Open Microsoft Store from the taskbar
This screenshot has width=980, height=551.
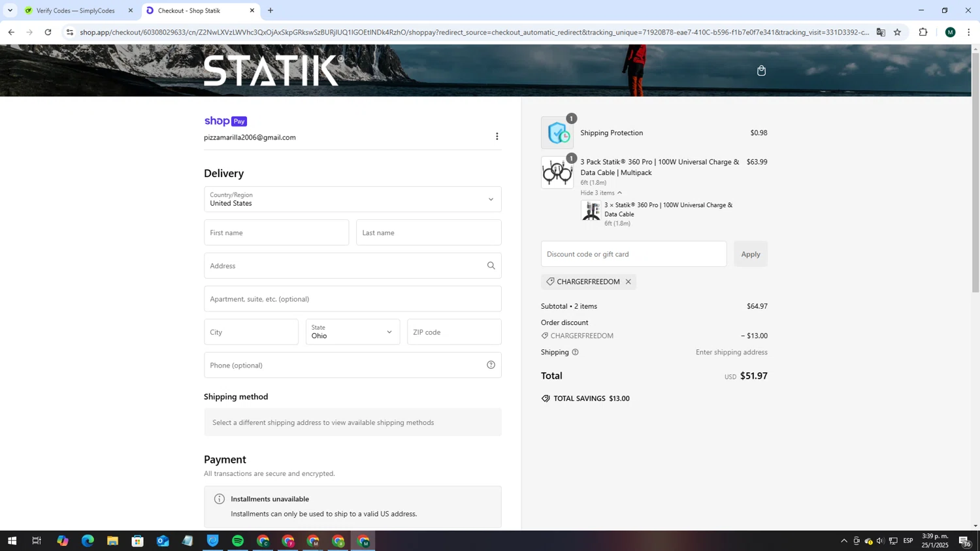(x=137, y=541)
